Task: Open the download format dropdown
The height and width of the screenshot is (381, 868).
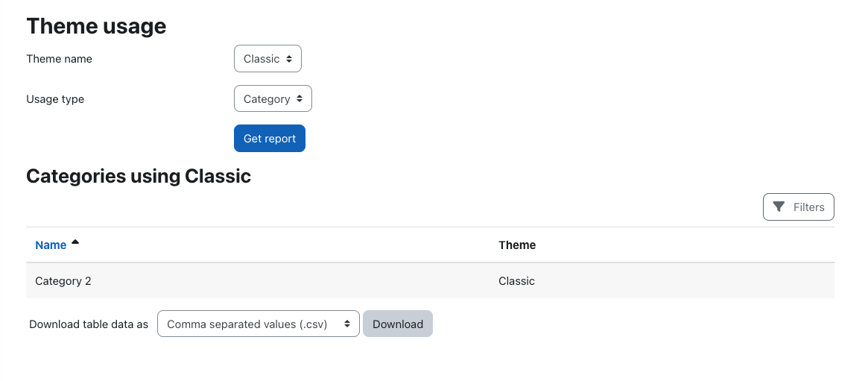Action: pyautogui.click(x=259, y=324)
